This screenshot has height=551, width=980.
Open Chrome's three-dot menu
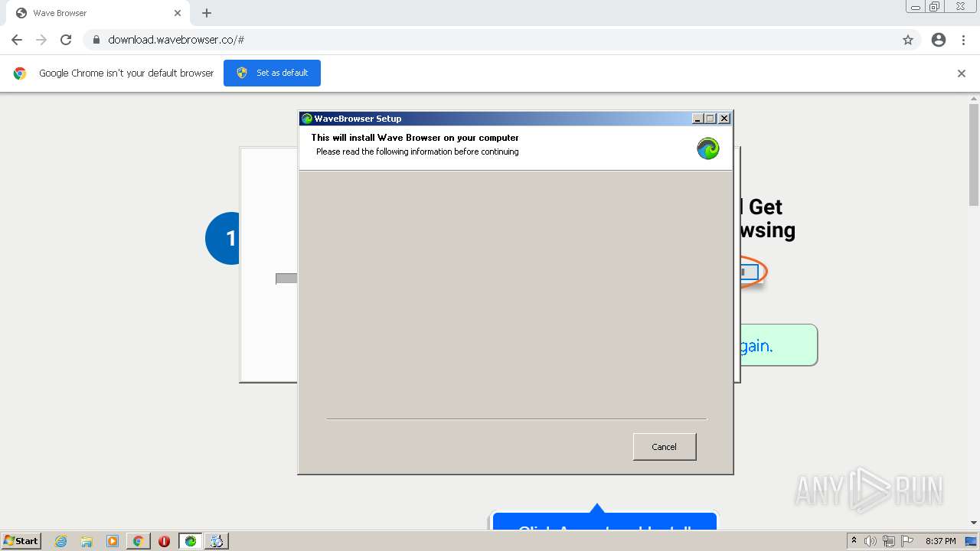pyautogui.click(x=963, y=40)
